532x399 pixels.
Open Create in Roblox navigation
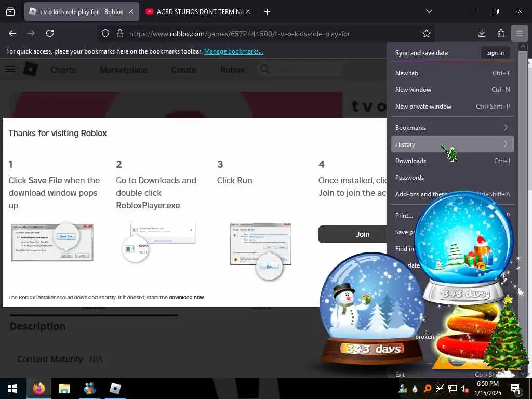pos(183,70)
